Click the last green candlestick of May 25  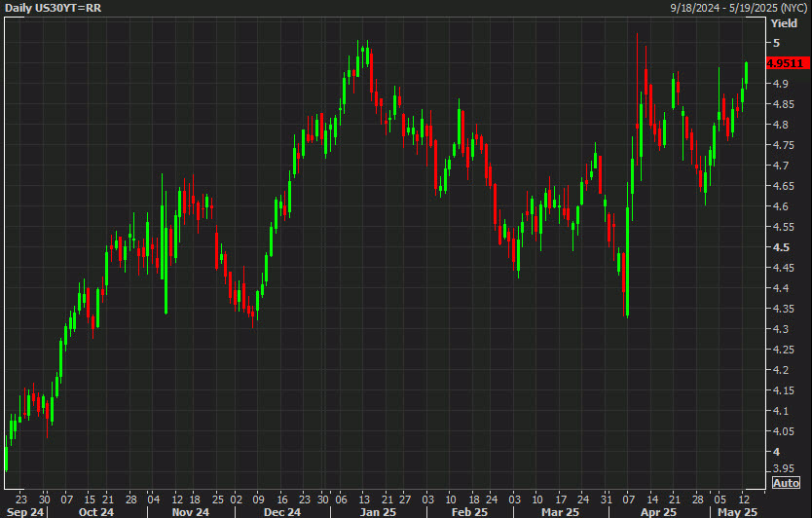tap(746, 74)
